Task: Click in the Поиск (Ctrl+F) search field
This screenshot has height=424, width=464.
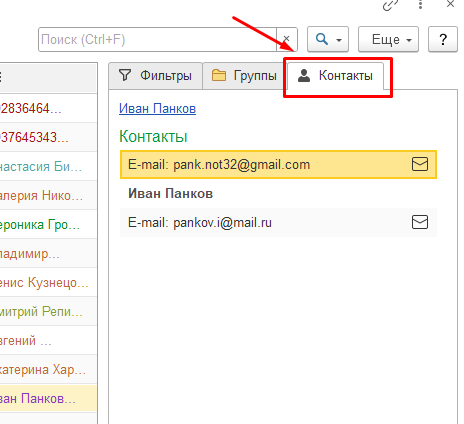Action: pyautogui.click(x=157, y=40)
